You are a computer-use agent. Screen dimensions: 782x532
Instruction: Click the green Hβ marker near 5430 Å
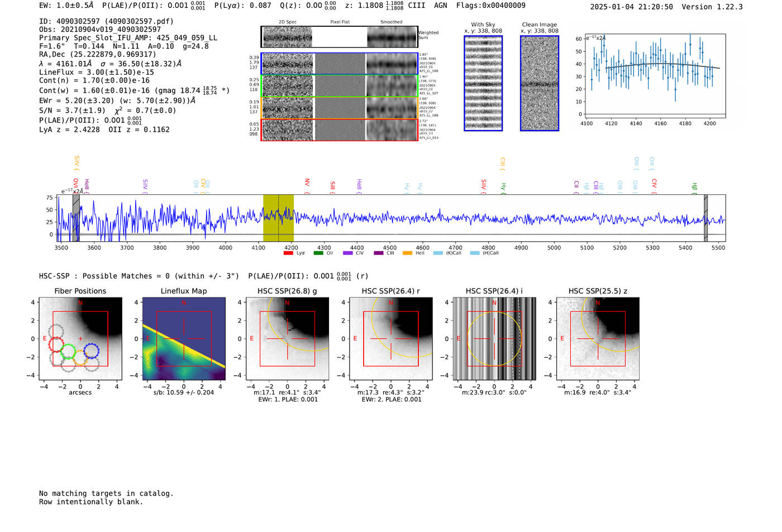(694, 188)
